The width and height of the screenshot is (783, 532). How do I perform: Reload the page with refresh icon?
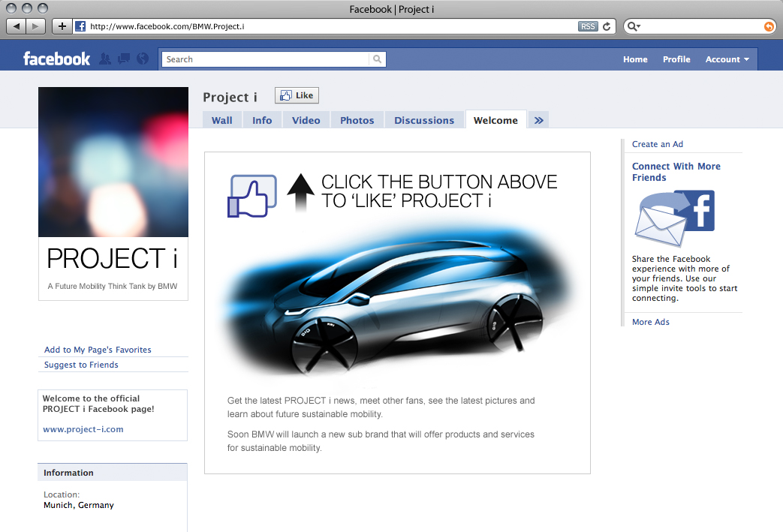607,26
